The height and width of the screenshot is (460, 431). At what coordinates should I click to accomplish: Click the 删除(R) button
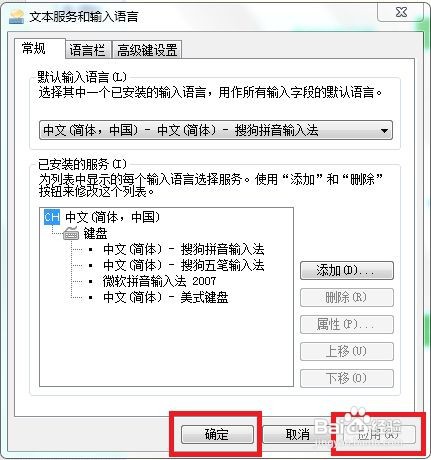point(347,297)
